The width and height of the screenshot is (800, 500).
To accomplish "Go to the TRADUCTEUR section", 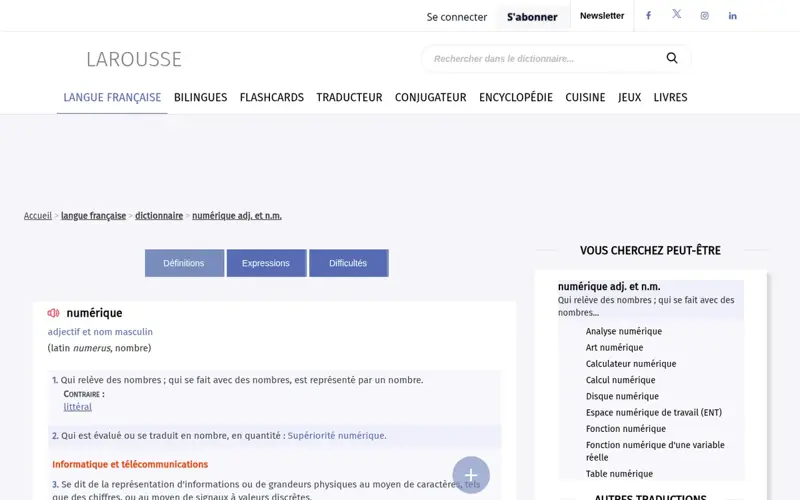I will [349, 97].
